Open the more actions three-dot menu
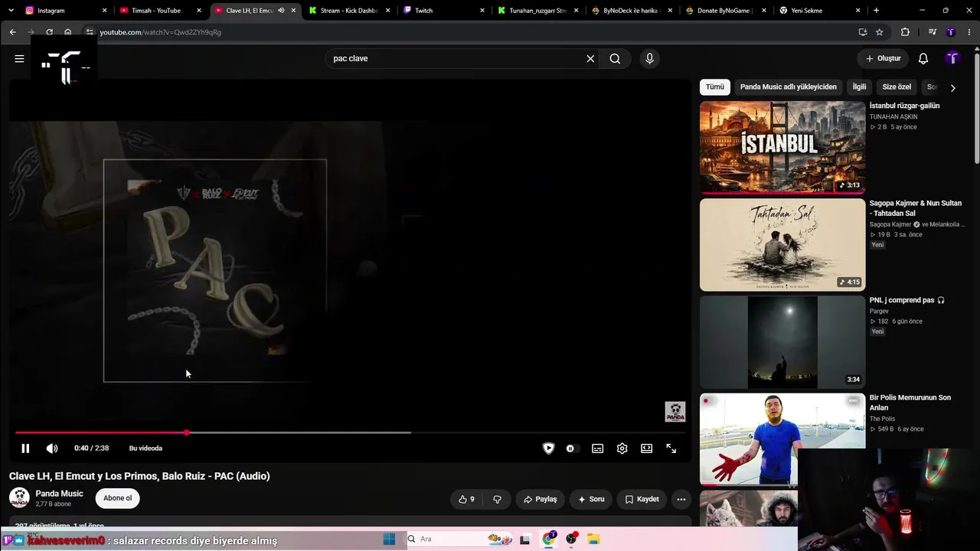The width and height of the screenshot is (980, 551). pos(681,499)
